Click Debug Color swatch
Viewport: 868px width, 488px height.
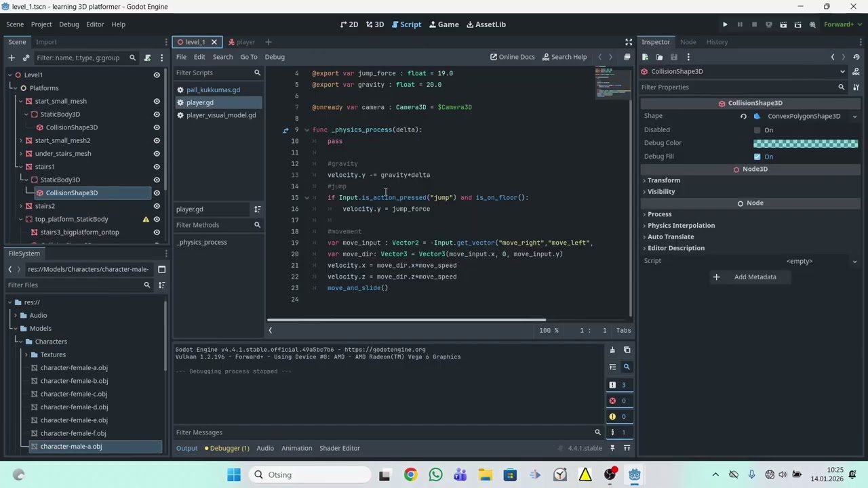point(806,143)
